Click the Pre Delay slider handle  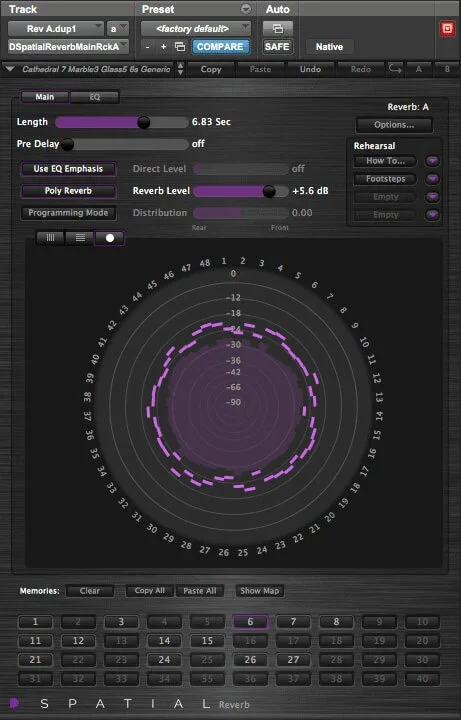coord(67,144)
